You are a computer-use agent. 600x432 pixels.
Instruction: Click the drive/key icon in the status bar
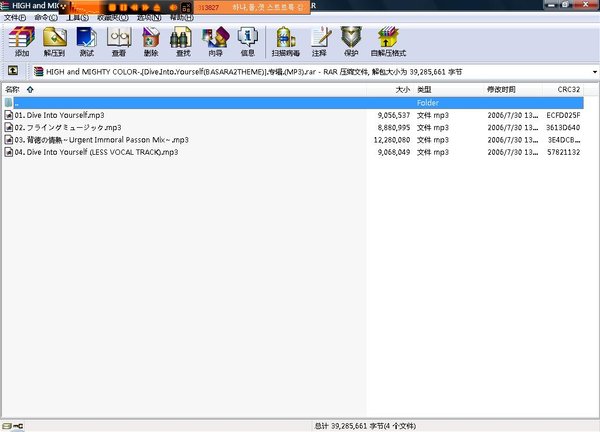pyautogui.click(x=13, y=426)
